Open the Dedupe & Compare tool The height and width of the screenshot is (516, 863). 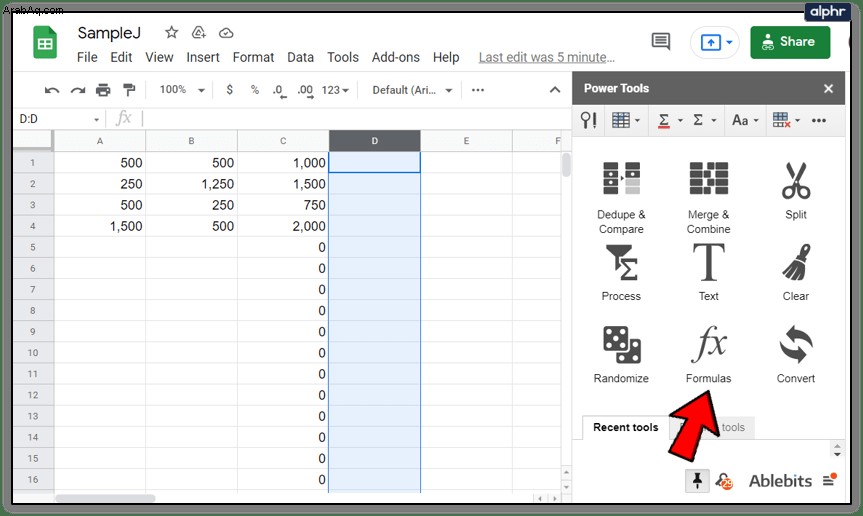(x=621, y=197)
